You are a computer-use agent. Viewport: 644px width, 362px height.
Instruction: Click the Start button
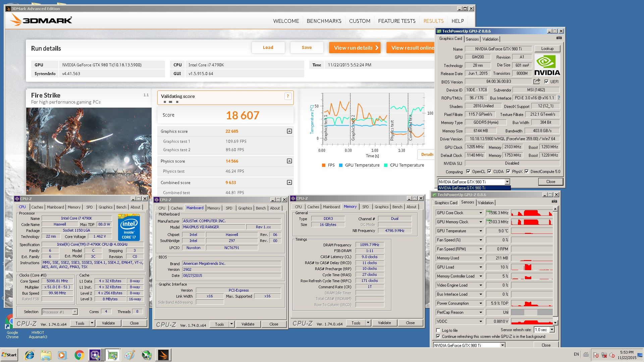click(x=9, y=355)
